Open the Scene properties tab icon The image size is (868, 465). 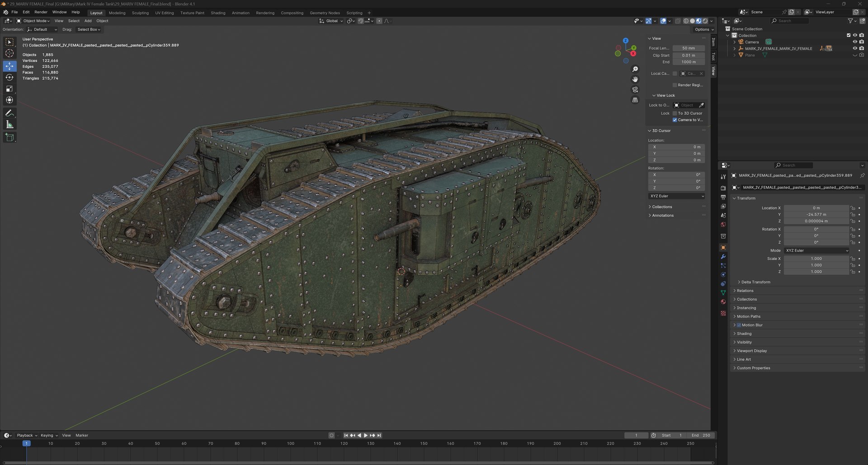[723, 215]
